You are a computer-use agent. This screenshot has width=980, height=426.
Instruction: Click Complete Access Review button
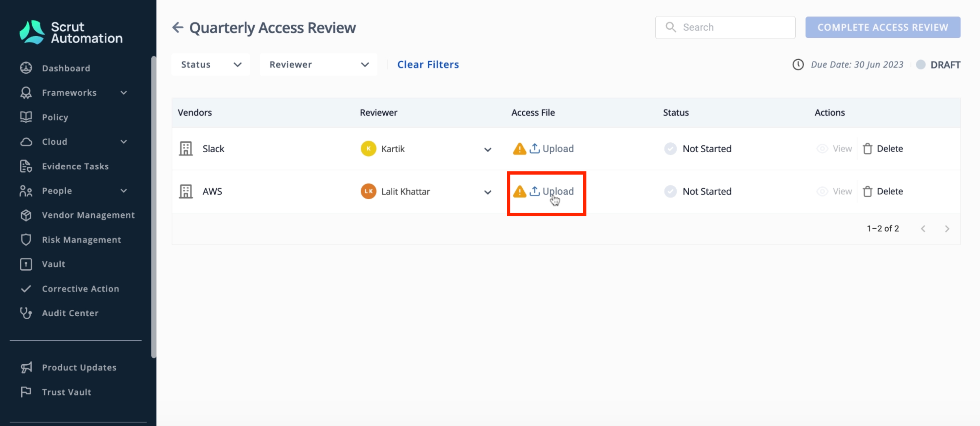click(x=883, y=27)
